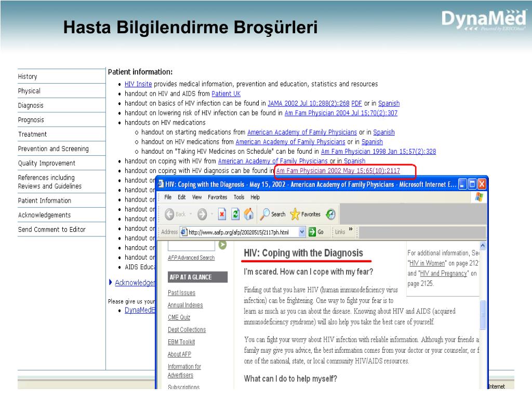
Task: Open the Forward button history dropdown arrow
Action: pos(212,214)
